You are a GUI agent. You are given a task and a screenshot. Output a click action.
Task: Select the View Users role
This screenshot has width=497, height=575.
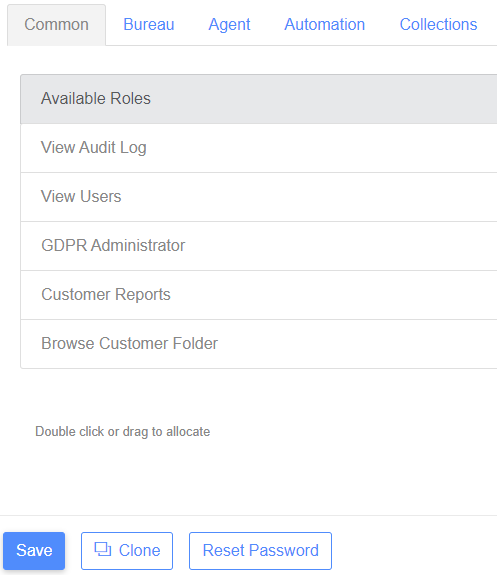click(259, 197)
